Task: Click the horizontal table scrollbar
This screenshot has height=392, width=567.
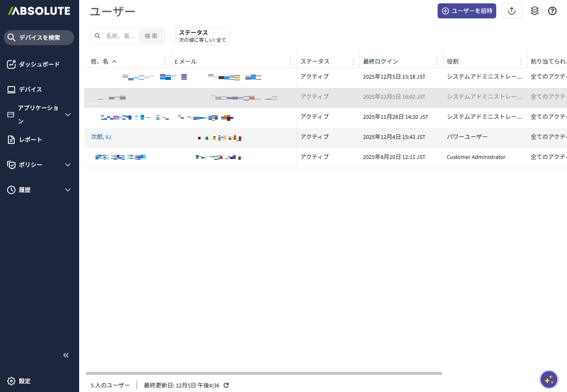Action: [264, 373]
